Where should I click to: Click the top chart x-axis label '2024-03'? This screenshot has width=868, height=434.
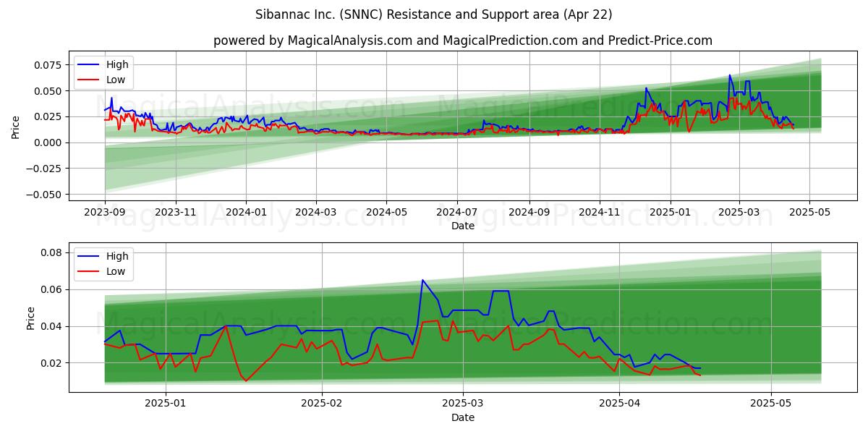pyautogui.click(x=316, y=212)
